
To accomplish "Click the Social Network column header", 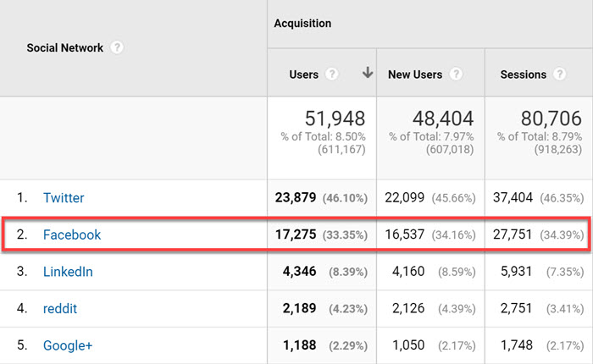I will [x=64, y=48].
